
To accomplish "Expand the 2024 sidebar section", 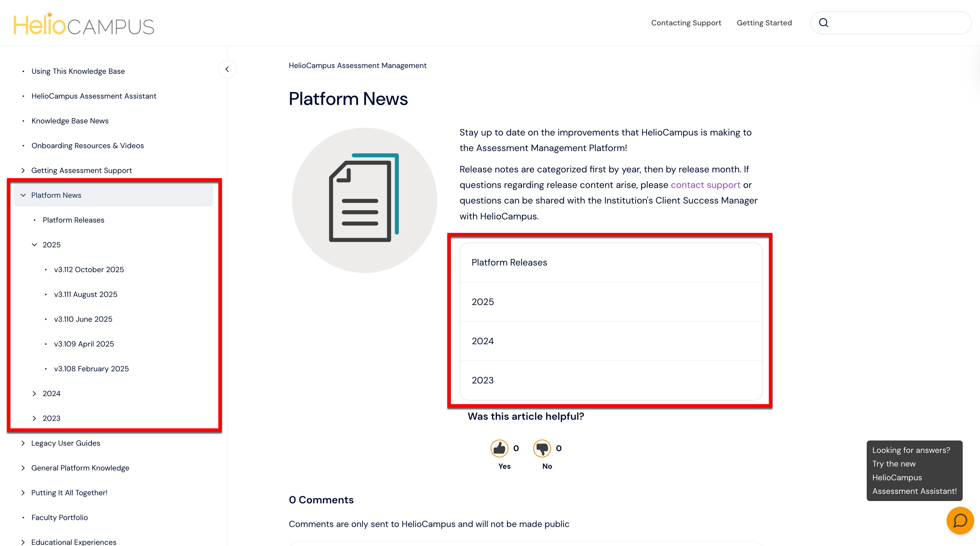I will pyautogui.click(x=35, y=394).
